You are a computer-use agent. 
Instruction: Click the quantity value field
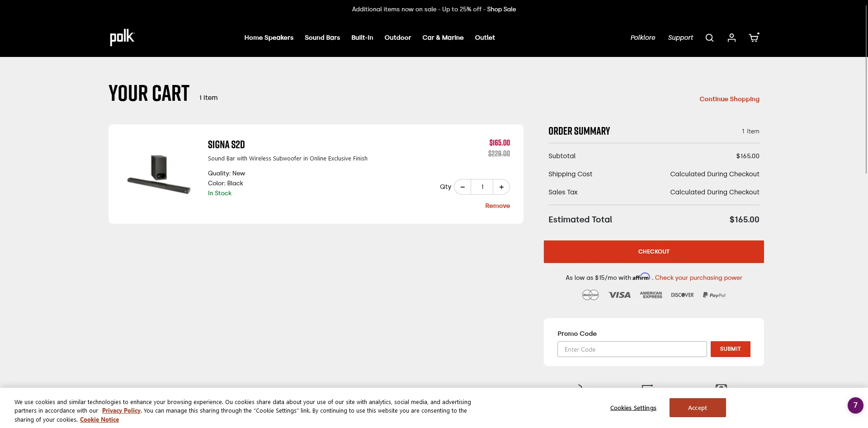point(482,187)
